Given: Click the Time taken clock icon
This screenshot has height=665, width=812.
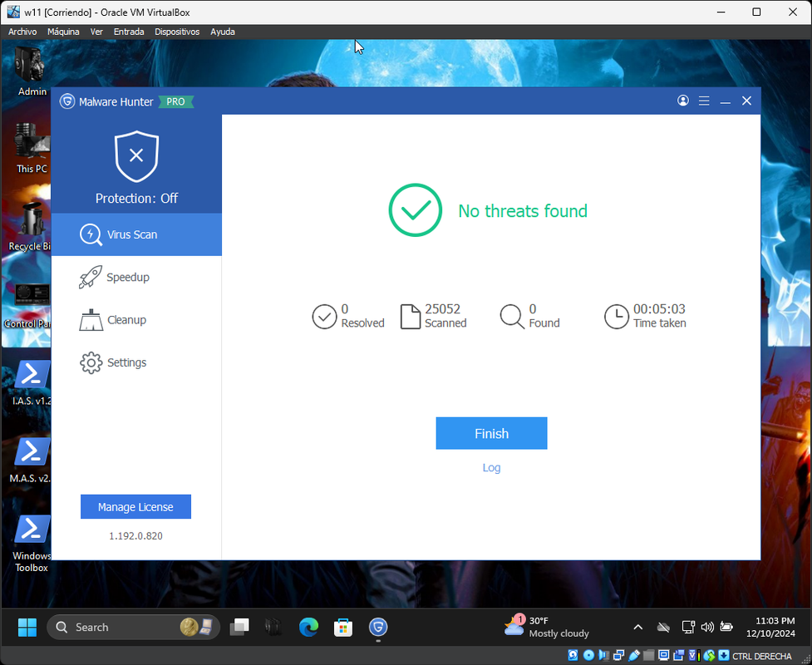Looking at the screenshot, I should coord(616,317).
